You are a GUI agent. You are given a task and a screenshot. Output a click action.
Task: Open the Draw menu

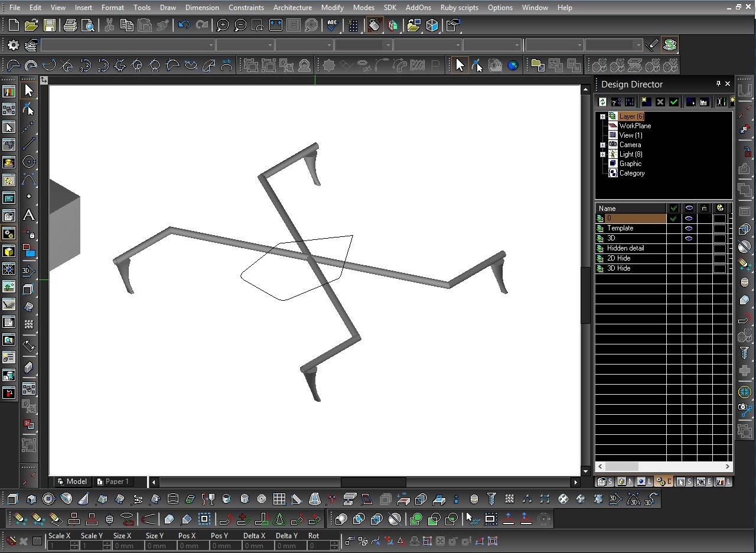tap(168, 8)
